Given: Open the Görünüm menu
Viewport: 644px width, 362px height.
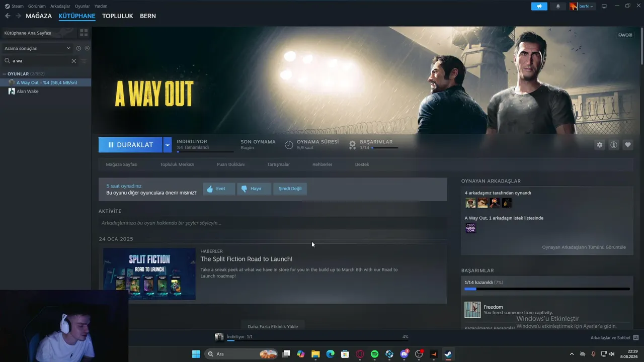Looking at the screenshot, I should (x=37, y=6).
